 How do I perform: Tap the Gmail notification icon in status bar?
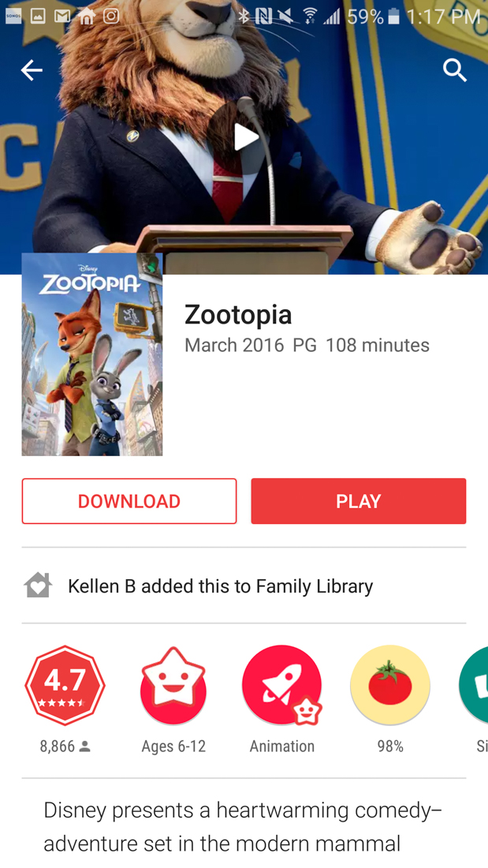[x=61, y=17]
